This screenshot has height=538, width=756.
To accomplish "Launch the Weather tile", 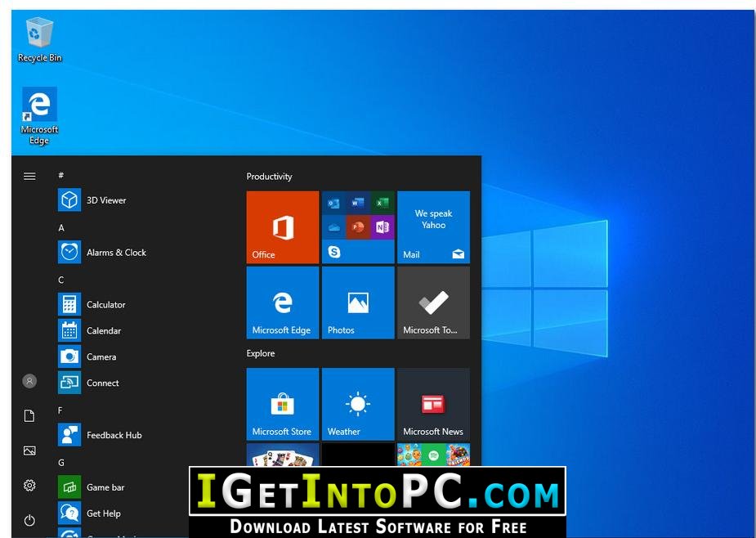I will (x=358, y=405).
